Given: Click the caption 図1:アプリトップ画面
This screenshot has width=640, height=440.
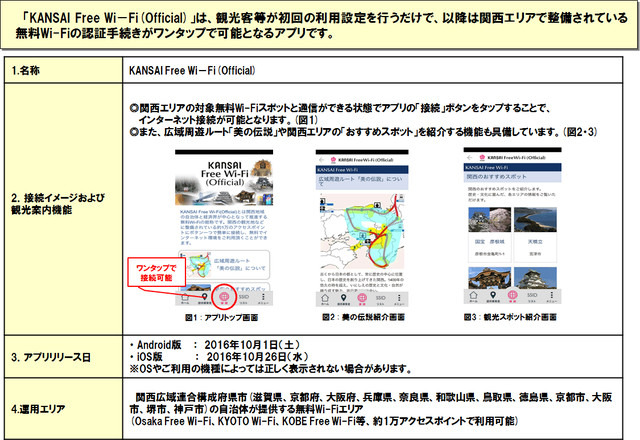Looking at the screenshot, I should click(x=222, y=318).
